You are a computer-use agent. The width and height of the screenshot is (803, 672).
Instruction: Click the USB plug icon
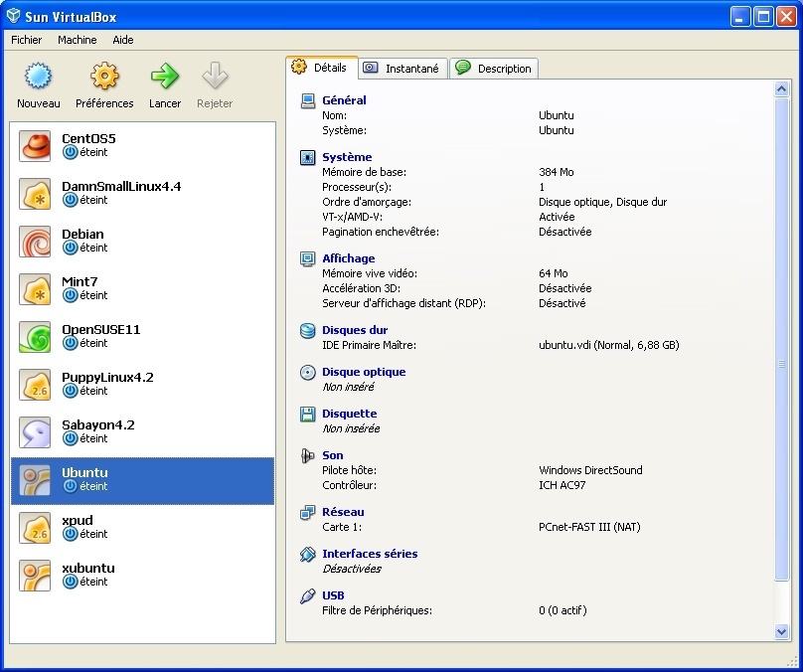(x=308, y=595)
